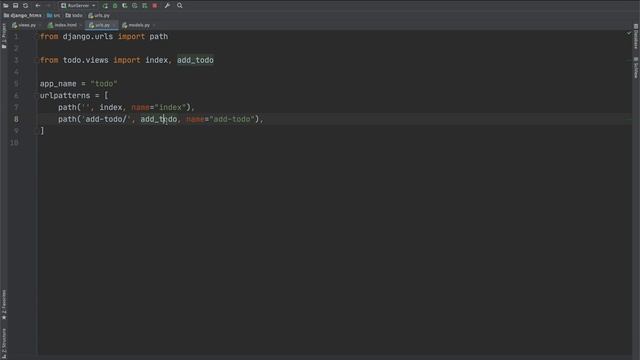
Task: Click urls.py in navigation breadcrumb
Action: point(99,16)
